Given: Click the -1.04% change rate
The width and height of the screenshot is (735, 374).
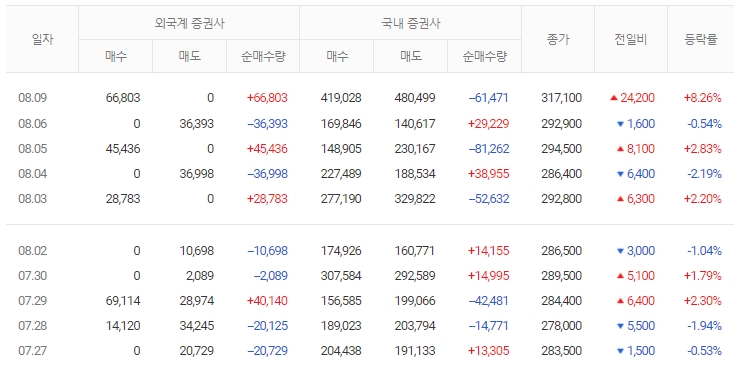Looking at the screenshot, I should (704, 251).
